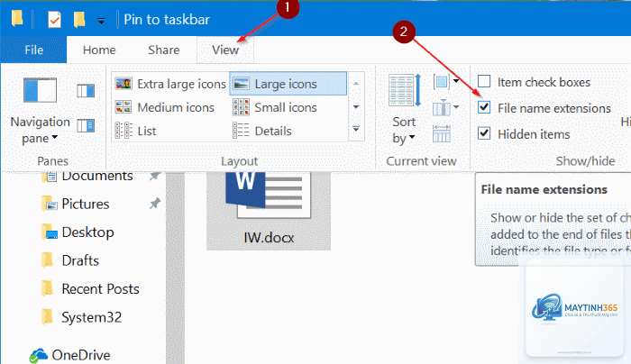Click the Extra large icons thumbnail icon
Viewport: 631px width, 364px height.
pyautogui.click(x=123, y=84)
